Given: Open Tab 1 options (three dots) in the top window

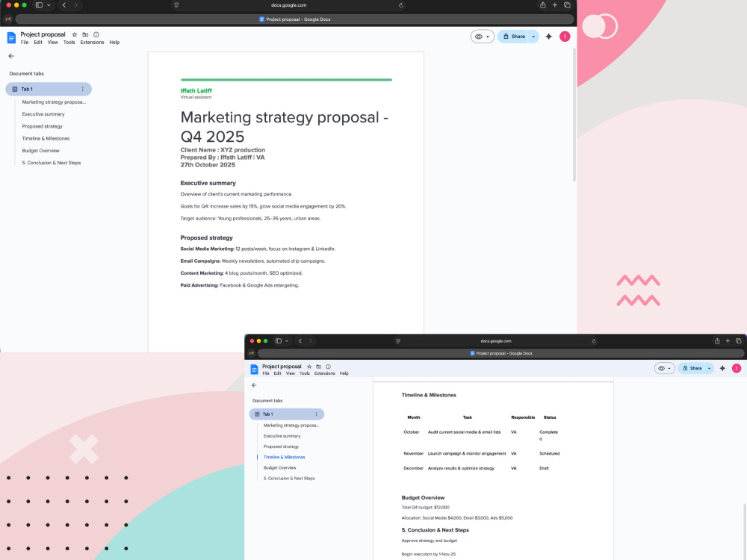Looking at the screenshot, I should [x=82, y=89].
